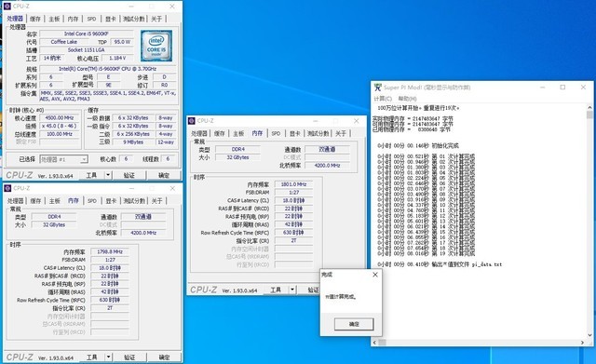Open the 工具 dropdown arrow in bottom-left CPU-Z window
Screen dimensions: 596x364
[x=109, y=357]
